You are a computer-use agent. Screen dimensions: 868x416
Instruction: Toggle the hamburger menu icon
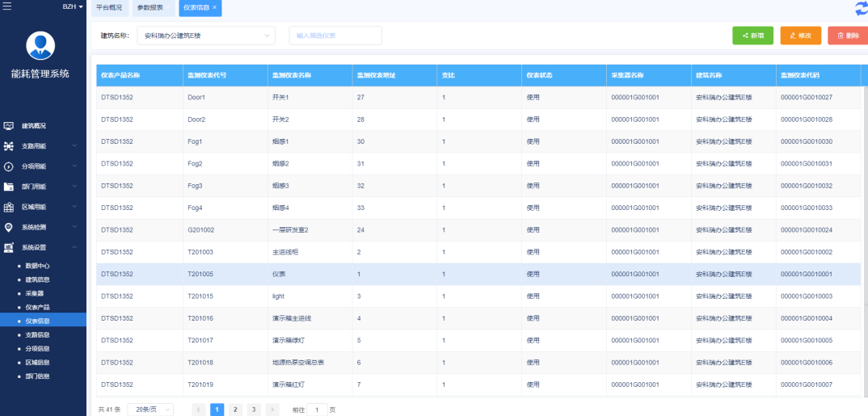(x=7, y=6)
